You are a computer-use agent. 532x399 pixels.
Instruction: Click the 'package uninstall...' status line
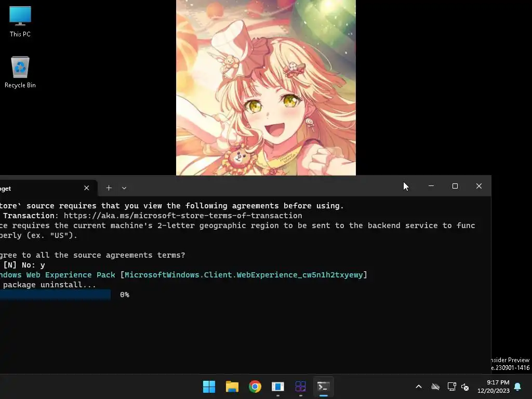49,285
